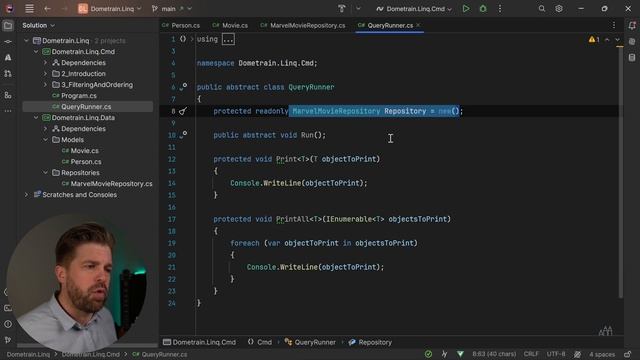Expand Scratches and Consoles node
Screen dimensions: 640x360
coord(27,195)
